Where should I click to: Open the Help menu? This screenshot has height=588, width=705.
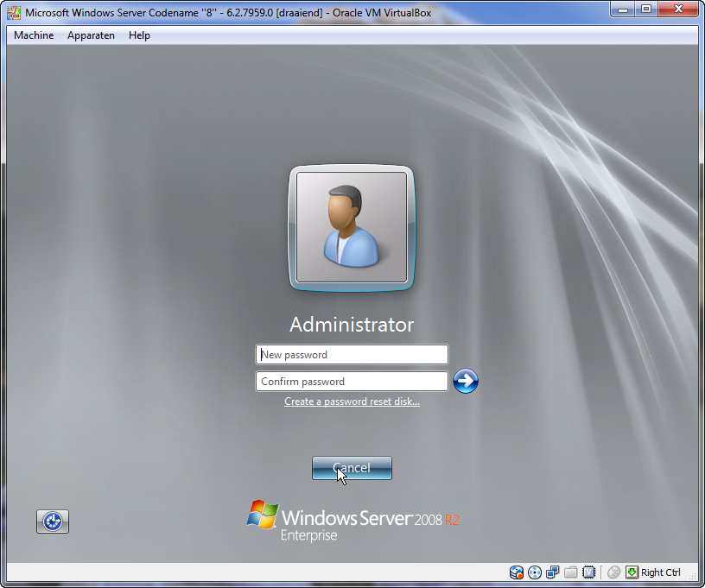click(x=139, y=35)
